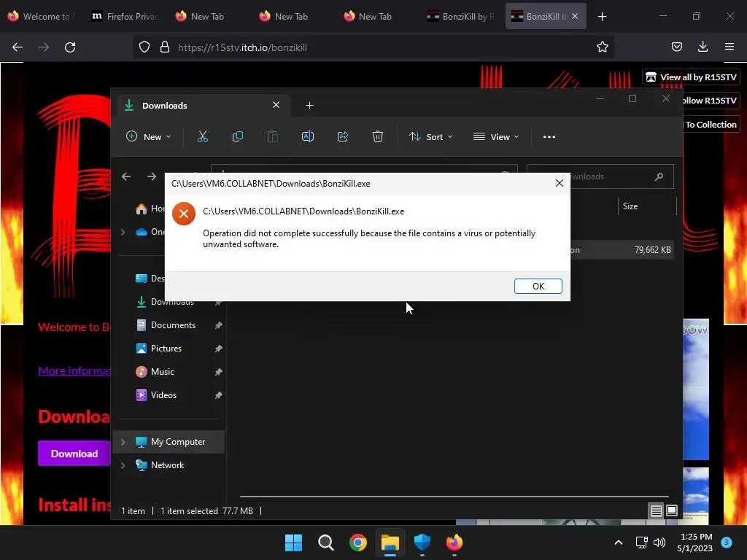The image size is (747, 560).
Task: Launch Google Chrome from taskbar
Action: (357, 542)
